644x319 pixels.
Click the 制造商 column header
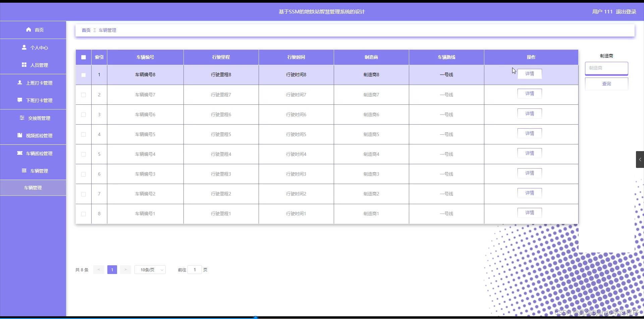pyautogui.click(x=371, y=57)
